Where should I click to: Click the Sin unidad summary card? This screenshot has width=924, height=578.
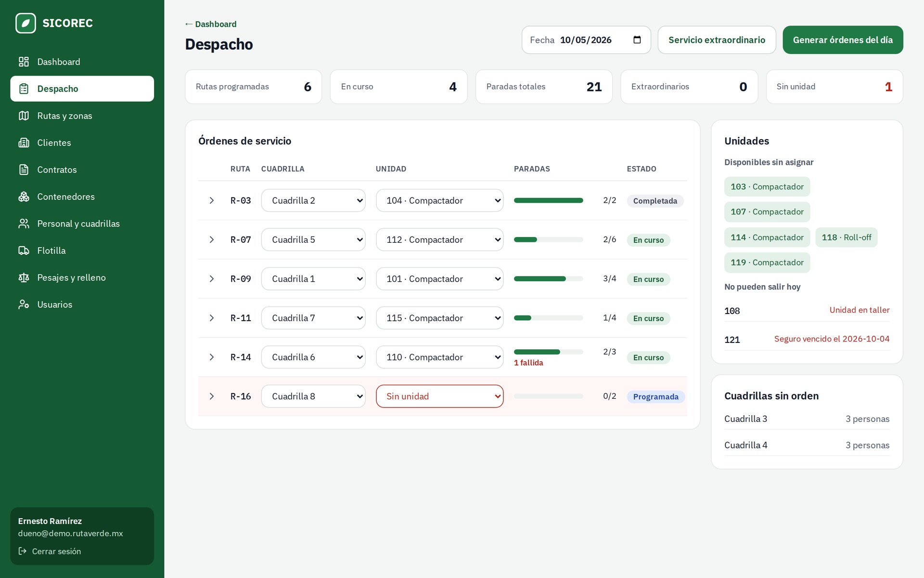coord(834,87)
